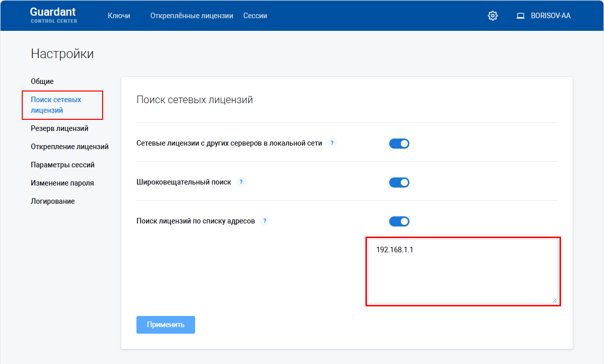Open help for network licenses from other servers
604x364 pixels.
point(332,143)
